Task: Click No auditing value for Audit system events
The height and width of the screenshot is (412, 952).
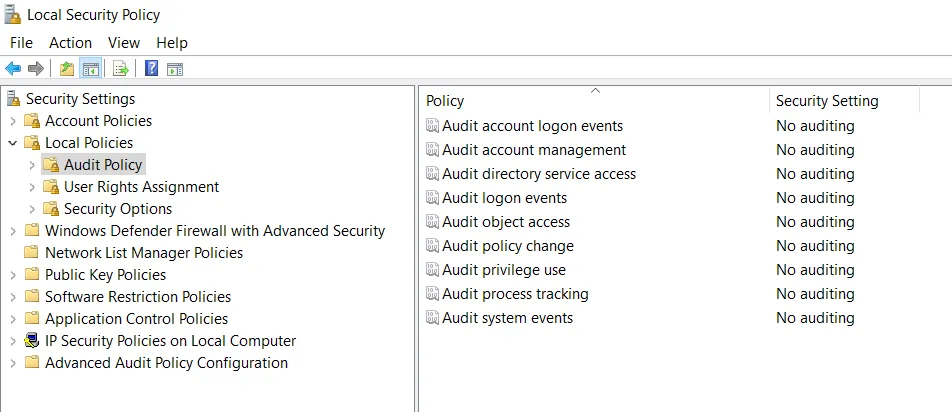Action: (x=815, y=318)
